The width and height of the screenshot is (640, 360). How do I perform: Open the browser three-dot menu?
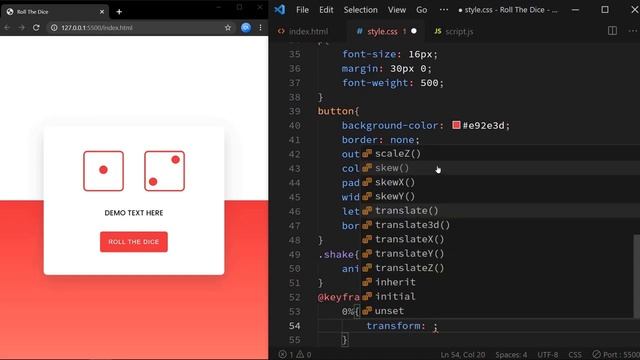[x=260, y=28]
